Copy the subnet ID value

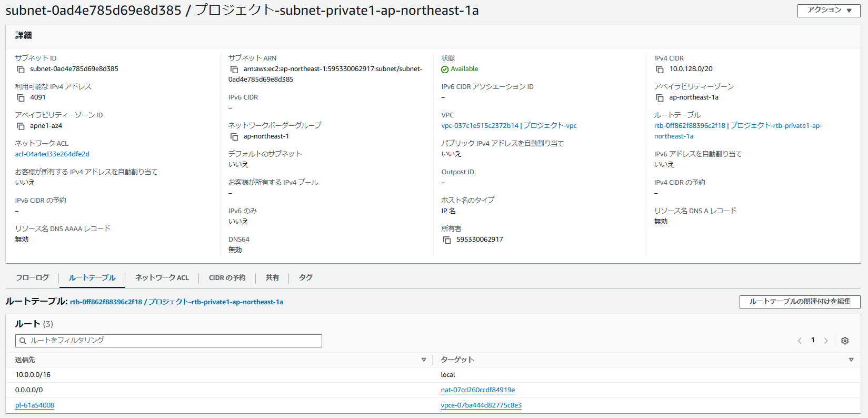tap(21, 69)
